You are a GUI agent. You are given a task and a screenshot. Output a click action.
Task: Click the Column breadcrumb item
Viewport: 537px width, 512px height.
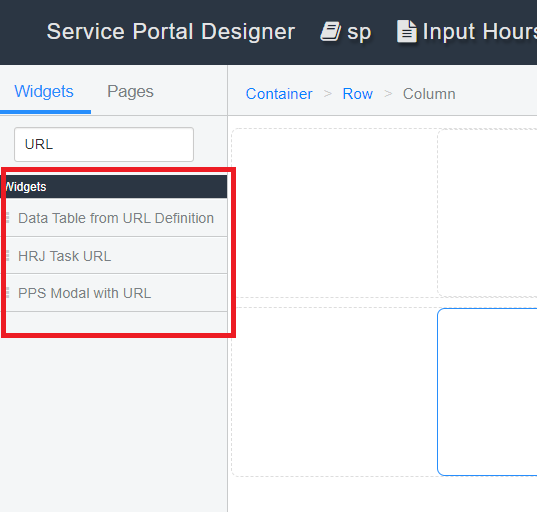pyautogui.click(x=429, y=94)
